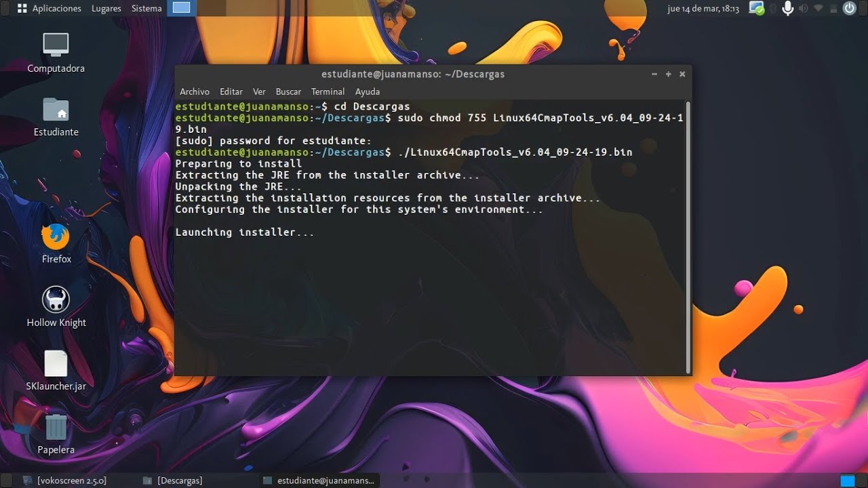Screen dimensions: 868x488
Task: Open the Hollow Knight desktop icon
Action: click(56, 300)
